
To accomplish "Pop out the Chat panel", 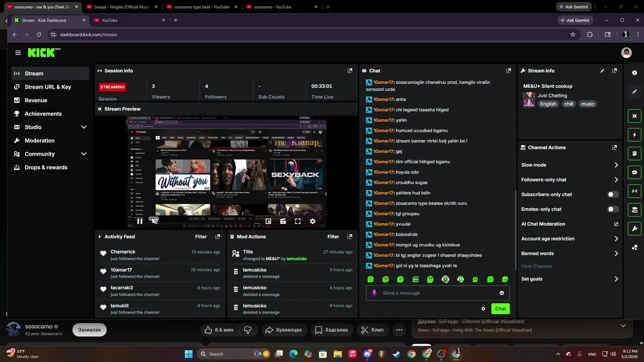I will click(x=508, y=71).
